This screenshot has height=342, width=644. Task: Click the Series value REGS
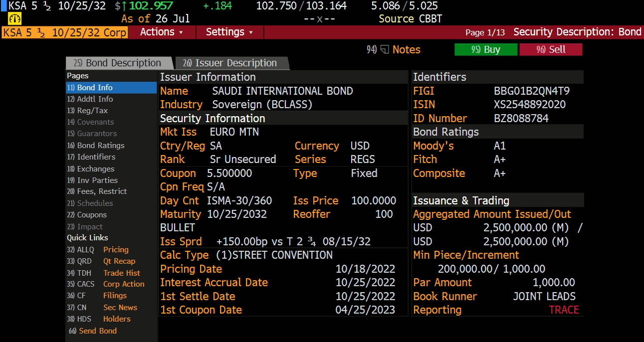pyautogui.click(x=363, y=160)
